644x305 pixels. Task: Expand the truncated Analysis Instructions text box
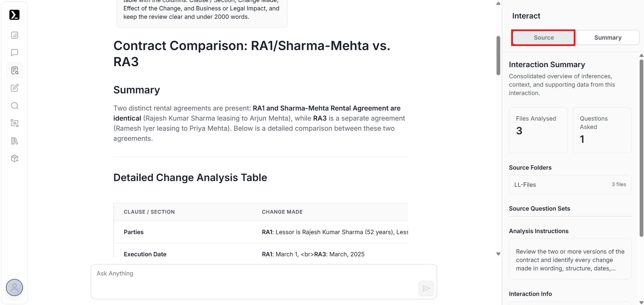(570, 260)
